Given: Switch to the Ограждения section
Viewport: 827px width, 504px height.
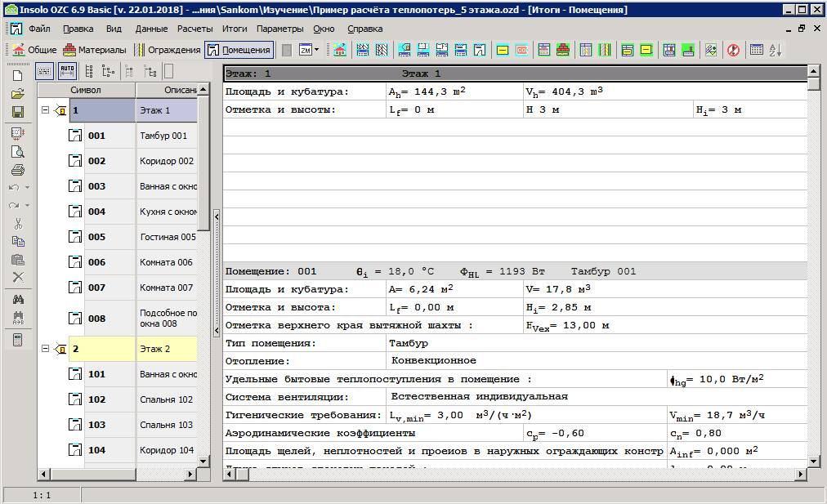Looking at the screenshot, I should pyautogui.click(x=168, y=50).
